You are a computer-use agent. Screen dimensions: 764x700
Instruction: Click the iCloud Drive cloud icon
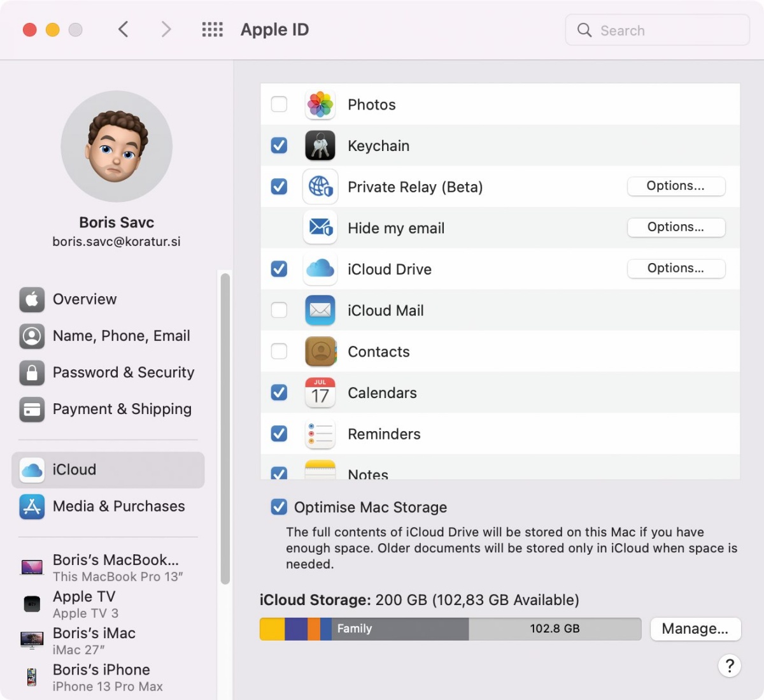tap(320, 269)
